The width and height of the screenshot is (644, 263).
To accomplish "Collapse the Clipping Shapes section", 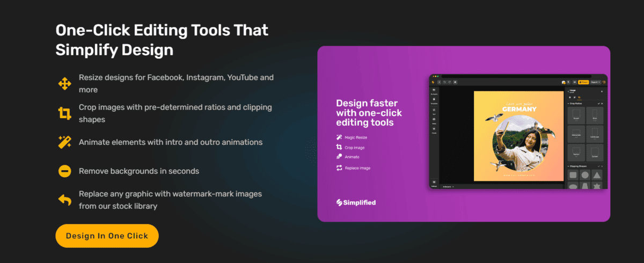I will [x=569, y=166].
